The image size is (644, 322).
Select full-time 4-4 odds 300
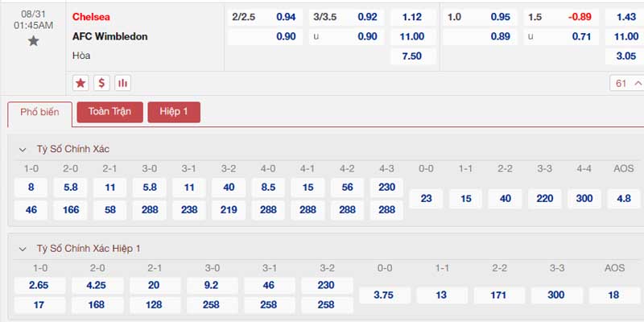584,199
